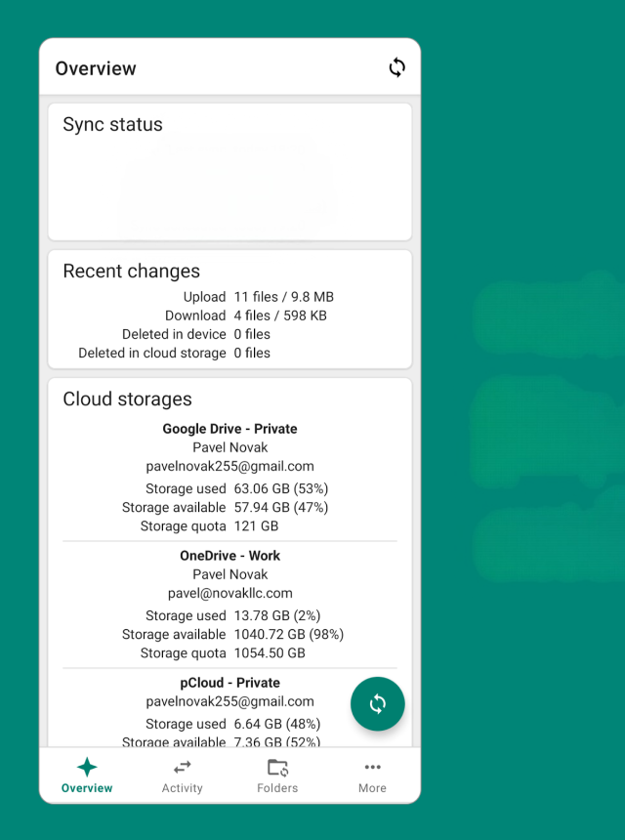Select the Folders tab label
The width and height of the screenshot is (625, 840).
tap(277, 788)
